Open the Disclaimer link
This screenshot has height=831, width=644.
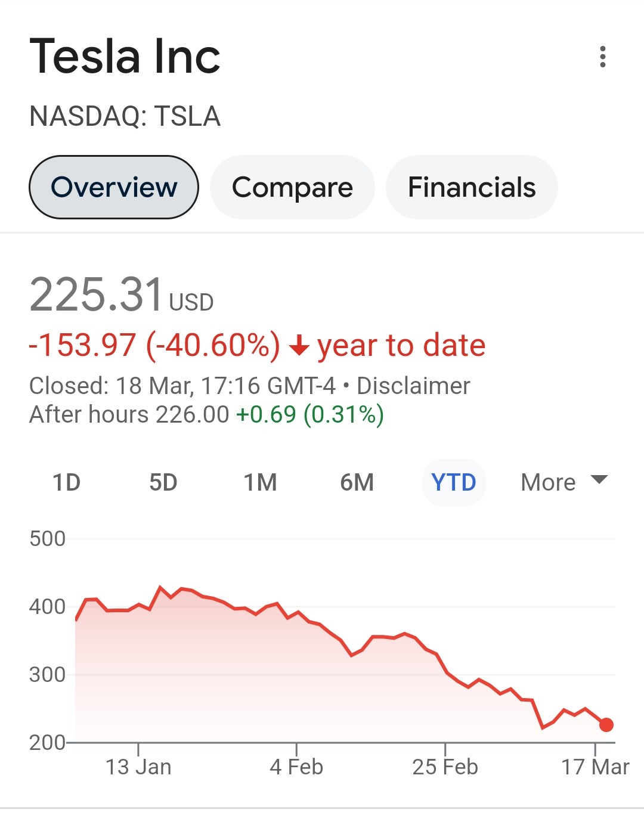pyautogui.click(x=413, y=386)
